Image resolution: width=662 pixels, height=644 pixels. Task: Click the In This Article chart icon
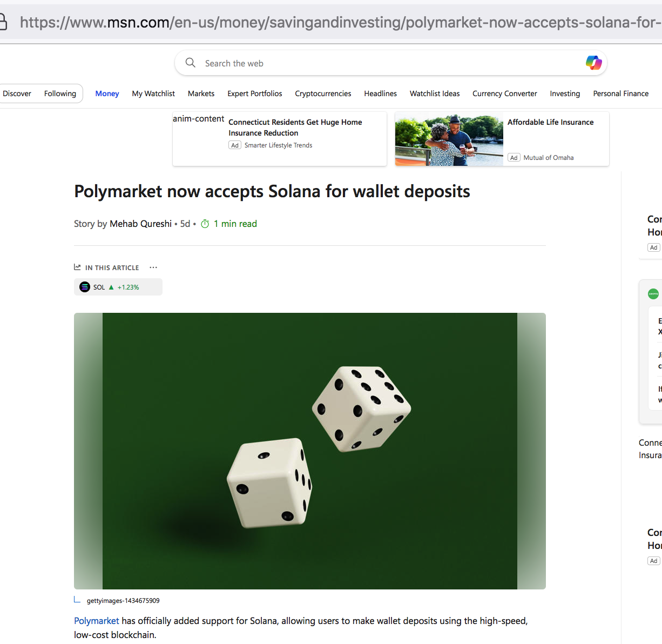click(77, 267)
